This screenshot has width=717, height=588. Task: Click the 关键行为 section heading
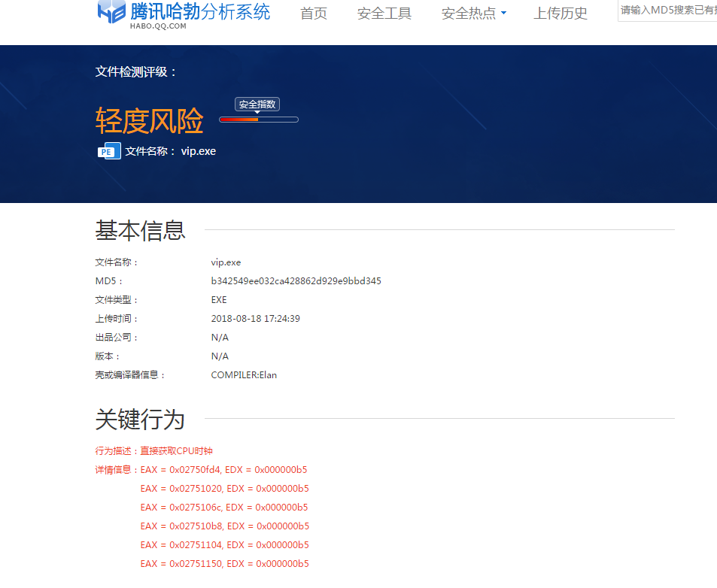tap(140, 420)
